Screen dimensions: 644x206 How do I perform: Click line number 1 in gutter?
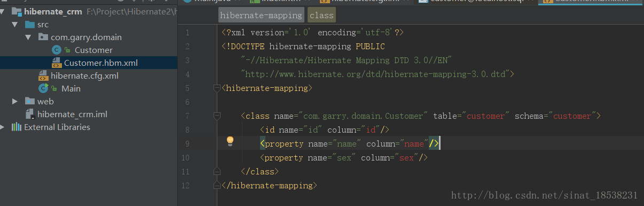187,33
